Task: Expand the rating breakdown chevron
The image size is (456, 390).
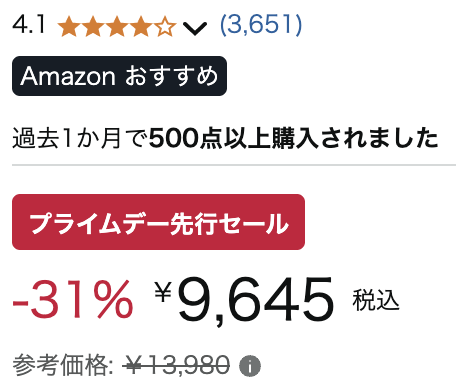Action: coord(195,28)
